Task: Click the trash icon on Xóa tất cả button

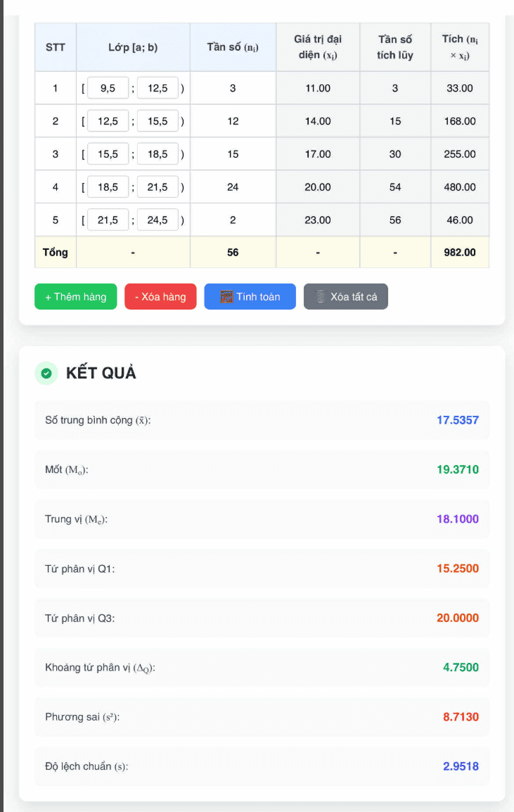Action: pyautogui.click(x=321, y=297)
